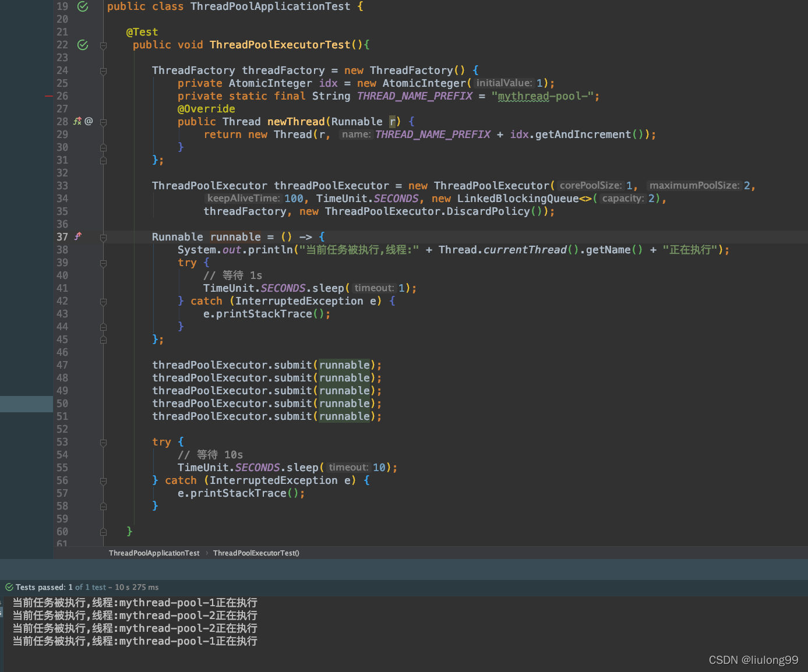This screenshot has width=808, height=672.
Task: Collapse the try block at line 53
Action: (103, 443)
